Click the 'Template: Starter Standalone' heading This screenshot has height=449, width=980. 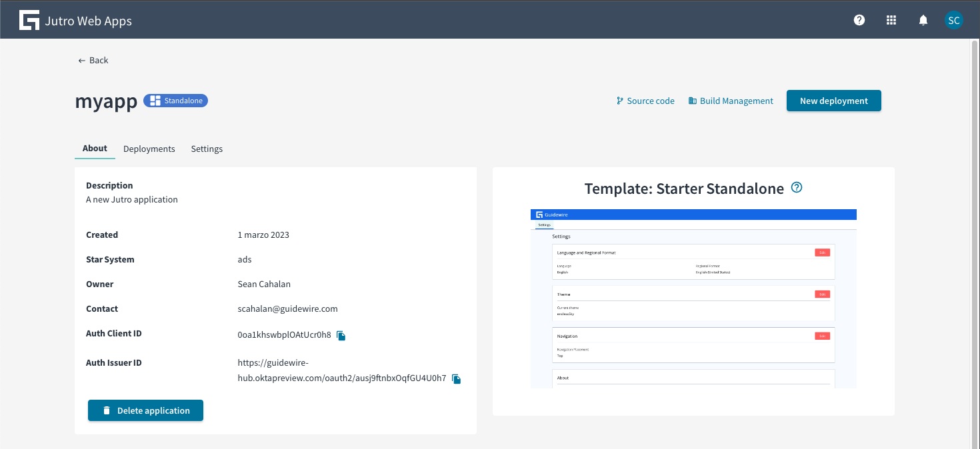click(684, 189)
